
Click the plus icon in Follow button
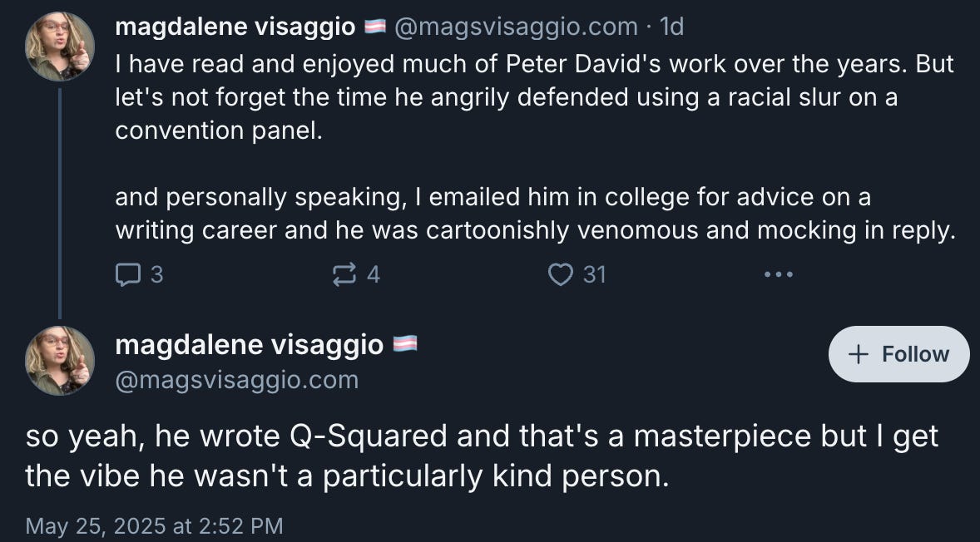(859, 354)
